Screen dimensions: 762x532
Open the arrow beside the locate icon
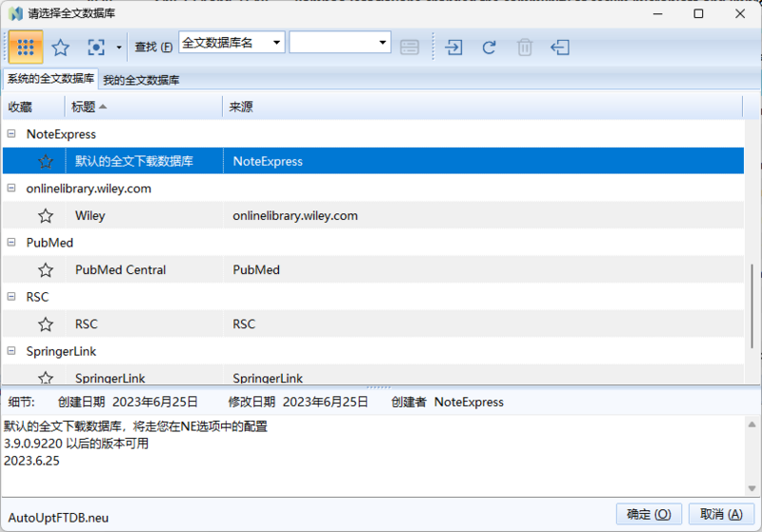pyautogui.click(x=118, y=48)
